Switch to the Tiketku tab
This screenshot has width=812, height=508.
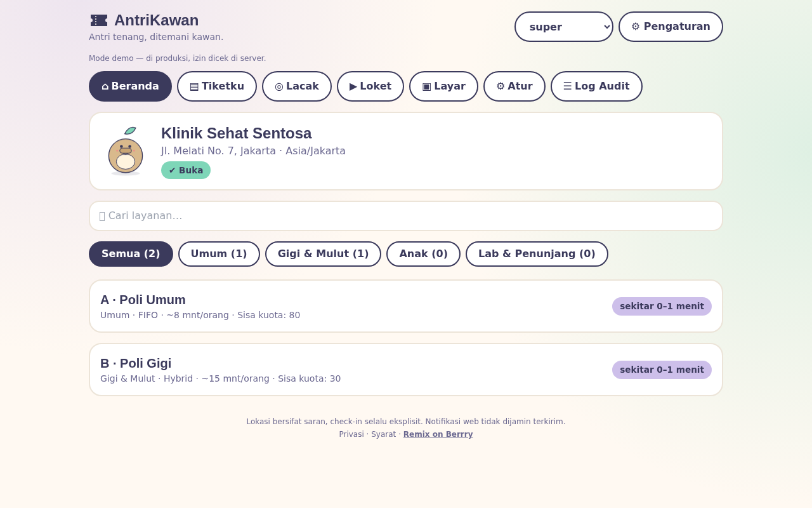[x=217, y=86]
